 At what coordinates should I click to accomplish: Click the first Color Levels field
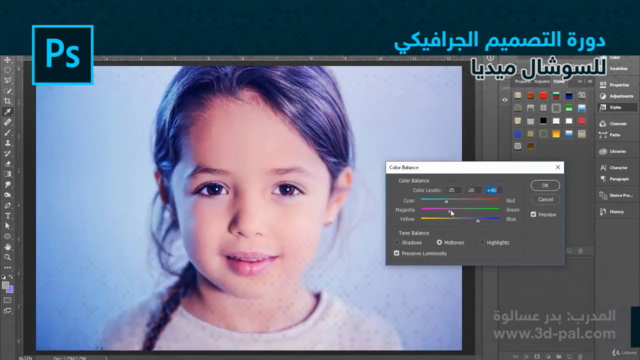(x=453, y=190)
